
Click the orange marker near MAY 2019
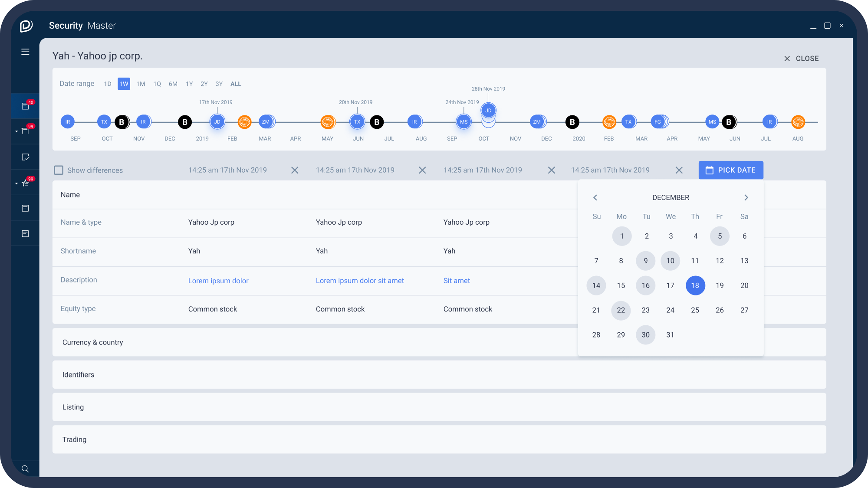pyautogui.click(x=328, y=122)
